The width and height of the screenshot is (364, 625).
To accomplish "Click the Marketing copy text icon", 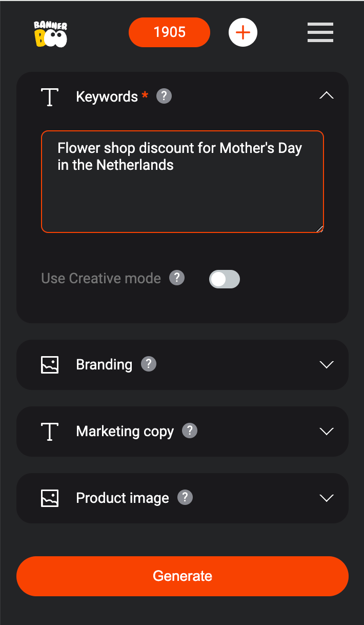I will click(50, 432).
